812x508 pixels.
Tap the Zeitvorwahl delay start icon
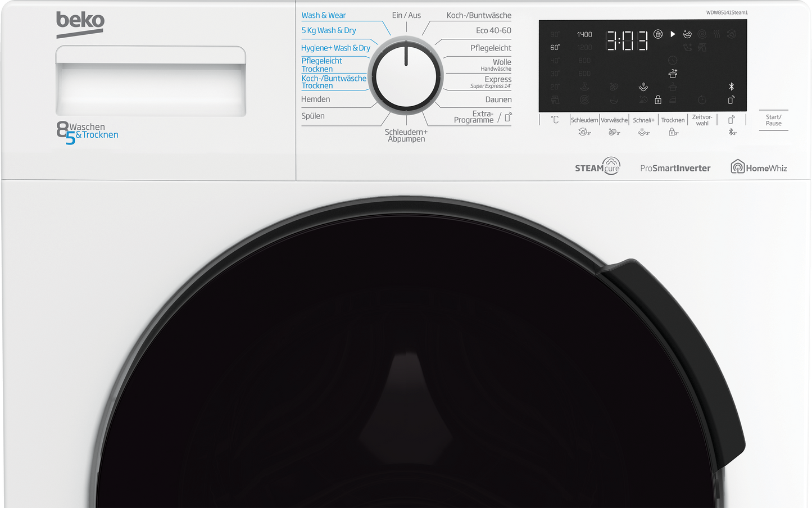(701, 120)
